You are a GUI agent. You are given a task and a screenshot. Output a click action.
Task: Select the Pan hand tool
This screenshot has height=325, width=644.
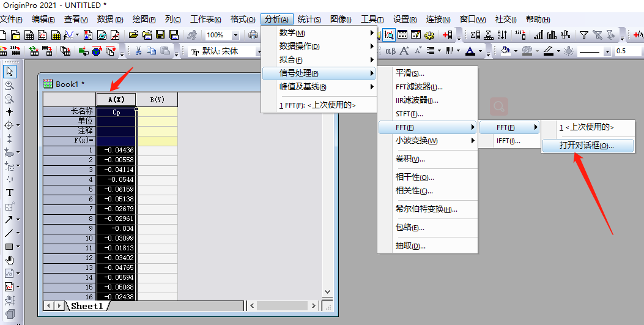(9, 260)
